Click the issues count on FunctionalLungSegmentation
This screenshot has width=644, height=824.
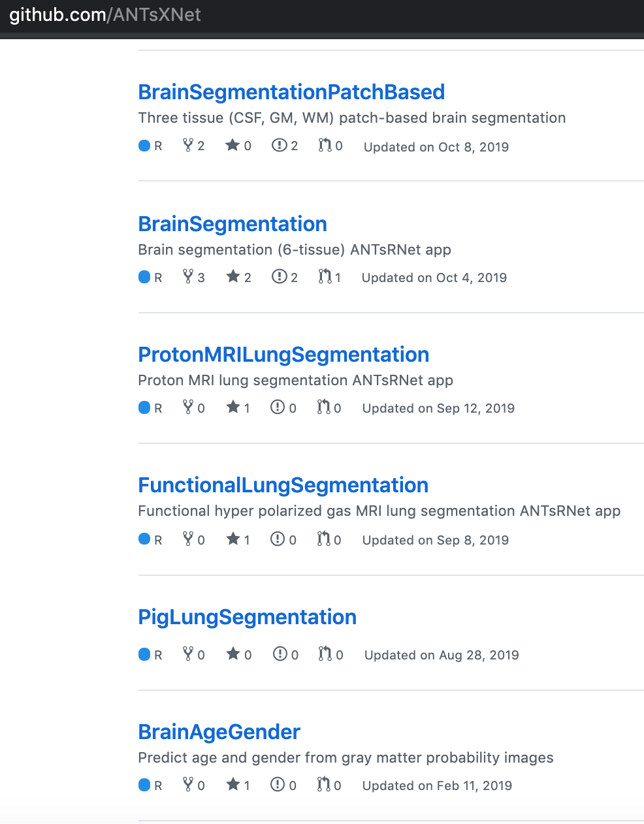[293, 539]
